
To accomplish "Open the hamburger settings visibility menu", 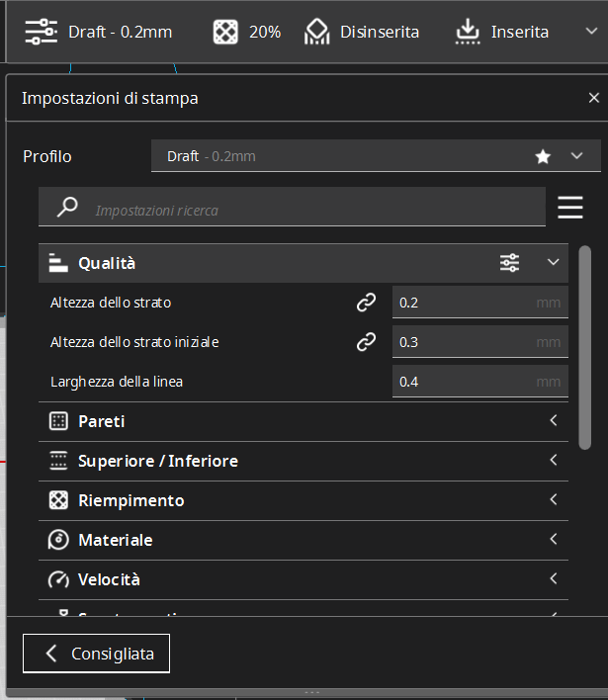I will tap(570, 208).
